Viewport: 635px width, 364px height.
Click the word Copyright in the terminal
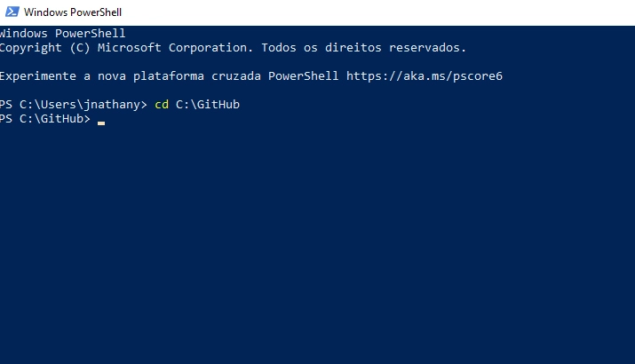click(x=31, y=48)
